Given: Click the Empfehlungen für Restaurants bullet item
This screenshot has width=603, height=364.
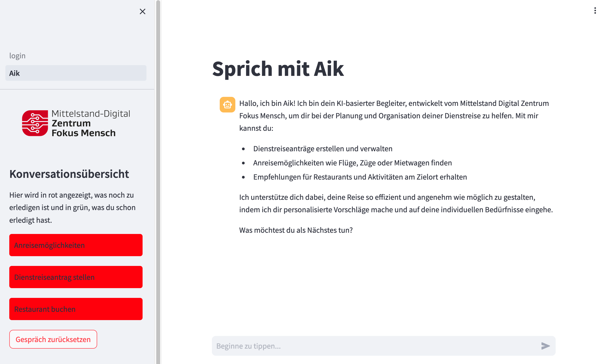Looking at the screenshot, I should (360, 177).
